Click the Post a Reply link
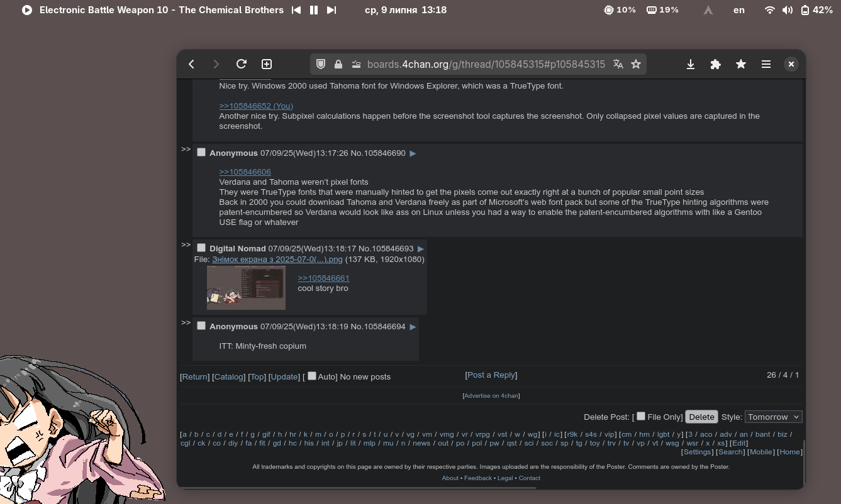The width and height of the screenshot is (841, 504). tap(491, 375)
